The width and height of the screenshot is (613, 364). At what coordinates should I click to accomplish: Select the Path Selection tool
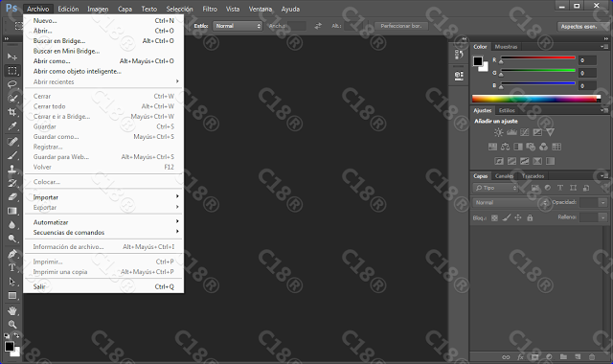[11, 282]
